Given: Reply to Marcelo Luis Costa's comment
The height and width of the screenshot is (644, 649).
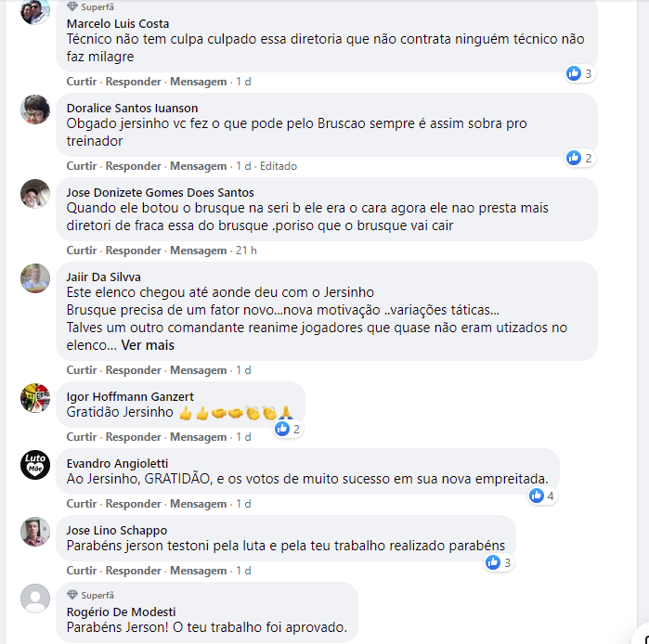Looking at the screenshot, I should pyautogui.click(x=133, y=82).
